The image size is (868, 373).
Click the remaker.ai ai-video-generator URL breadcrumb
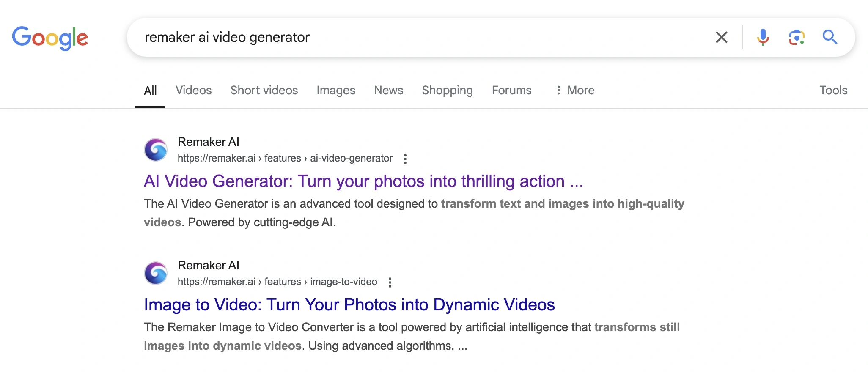click(285, 158)
